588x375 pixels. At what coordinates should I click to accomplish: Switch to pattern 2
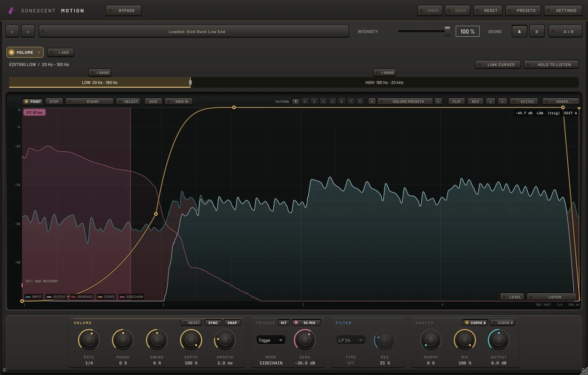point(305,101)
